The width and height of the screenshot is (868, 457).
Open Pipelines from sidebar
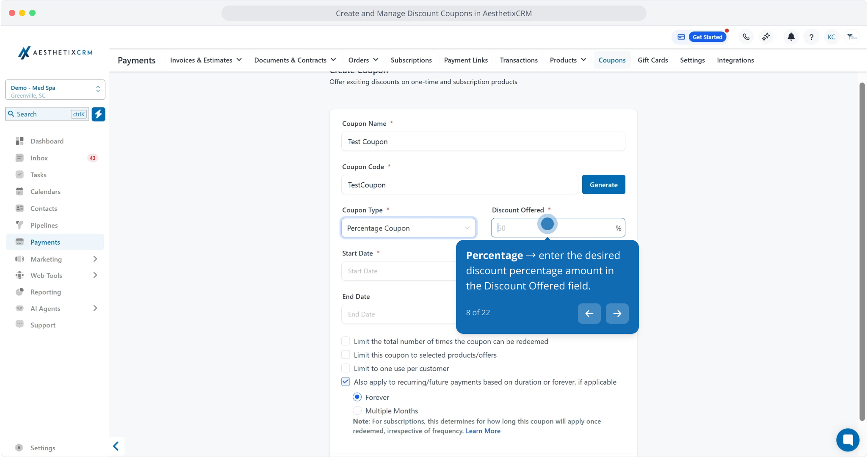pyautogui.click(x=44, y=225)
